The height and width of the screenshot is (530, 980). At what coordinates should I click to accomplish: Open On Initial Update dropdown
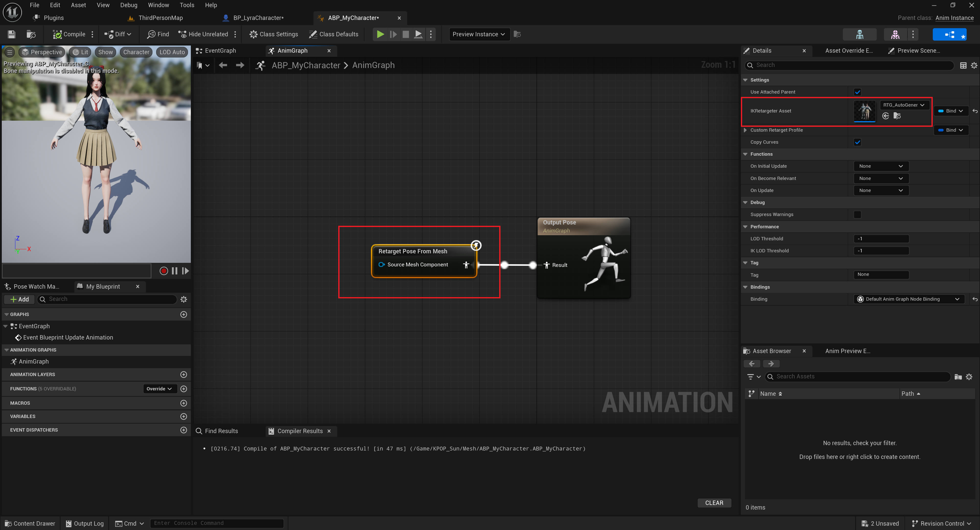click(x=881, y=166)
